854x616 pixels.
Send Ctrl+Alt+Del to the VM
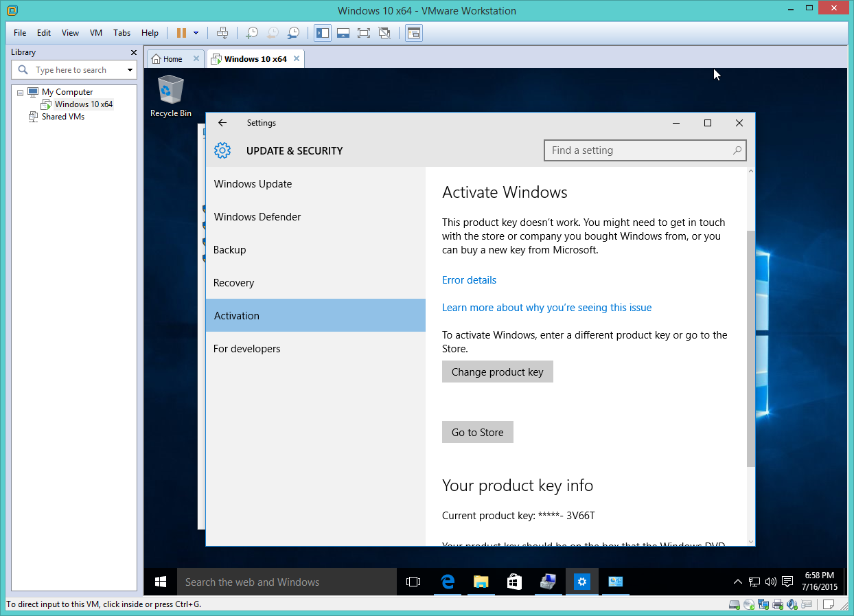click(222, 33)
